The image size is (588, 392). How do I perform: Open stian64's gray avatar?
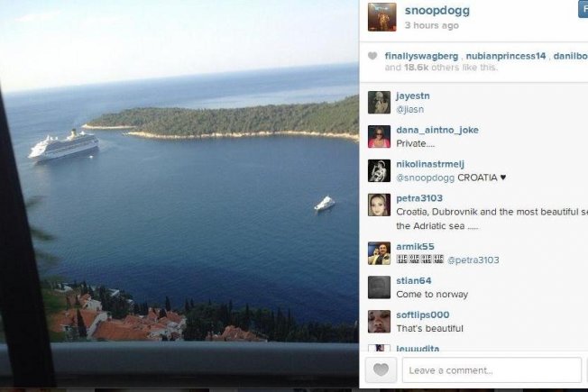(379, 287)
